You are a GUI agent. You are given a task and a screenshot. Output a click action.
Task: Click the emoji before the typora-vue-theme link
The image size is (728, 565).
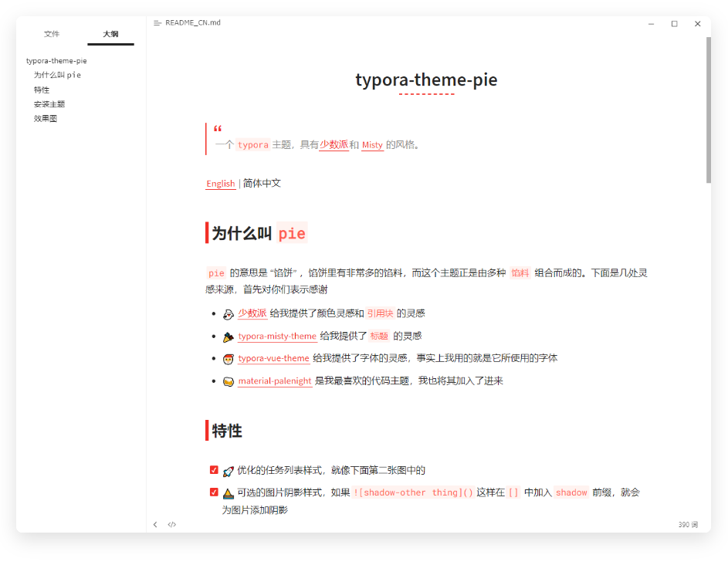[x=228, y=359]
